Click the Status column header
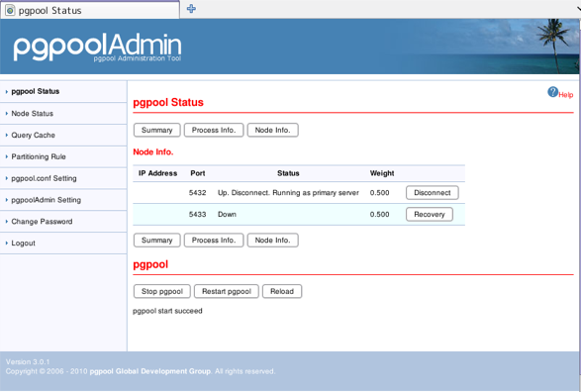 [x=288, y=173]
